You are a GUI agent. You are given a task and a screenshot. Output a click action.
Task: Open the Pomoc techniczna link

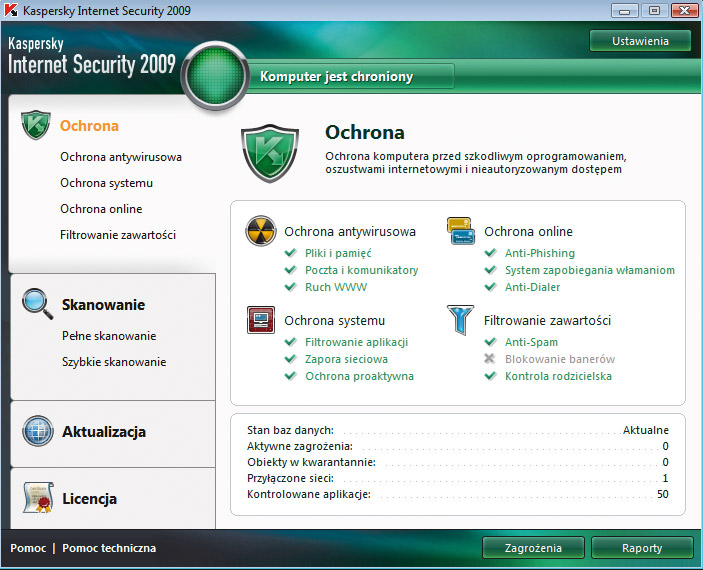click(109, 548)
